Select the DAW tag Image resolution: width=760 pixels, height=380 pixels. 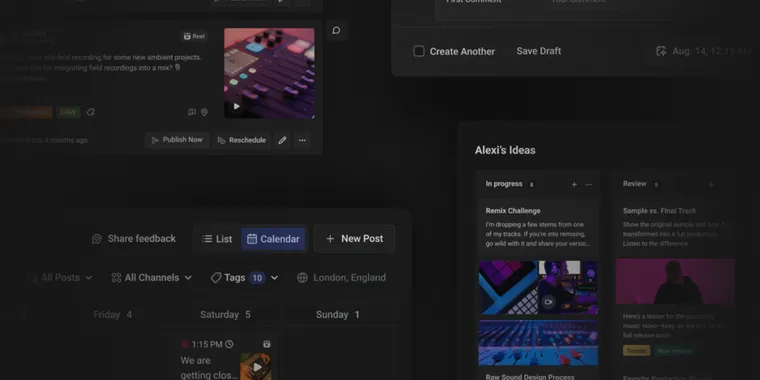68,112
